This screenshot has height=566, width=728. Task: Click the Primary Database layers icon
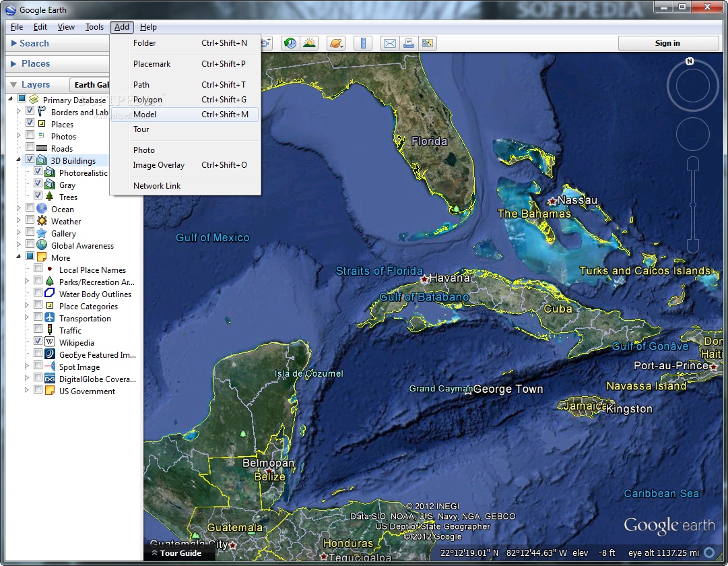coord(34,100)
